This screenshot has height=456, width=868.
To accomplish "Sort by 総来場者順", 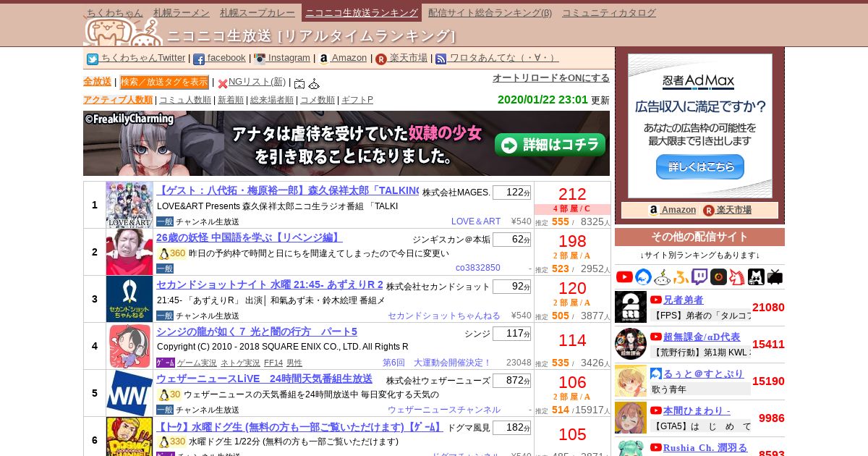I will (x=272, y=100).
